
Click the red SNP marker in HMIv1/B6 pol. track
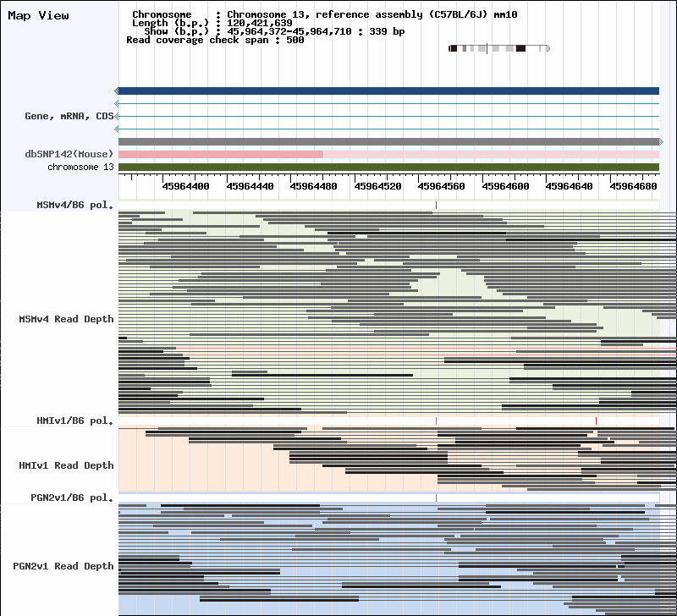pos(597,421)
